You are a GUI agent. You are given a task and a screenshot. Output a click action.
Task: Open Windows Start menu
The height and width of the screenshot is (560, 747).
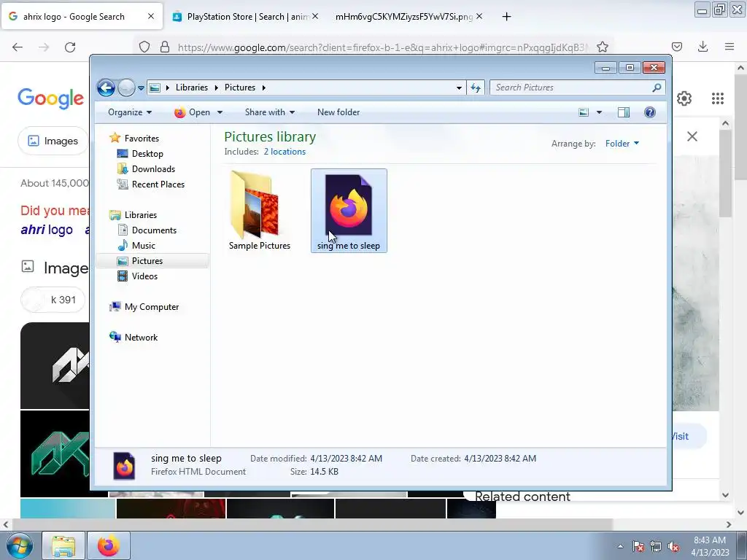(19, 545)
